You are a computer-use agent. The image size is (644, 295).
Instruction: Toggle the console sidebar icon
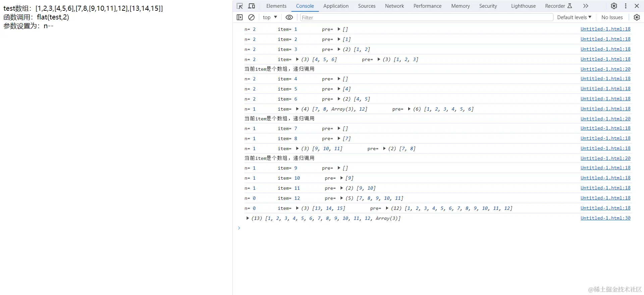[239, 17]
